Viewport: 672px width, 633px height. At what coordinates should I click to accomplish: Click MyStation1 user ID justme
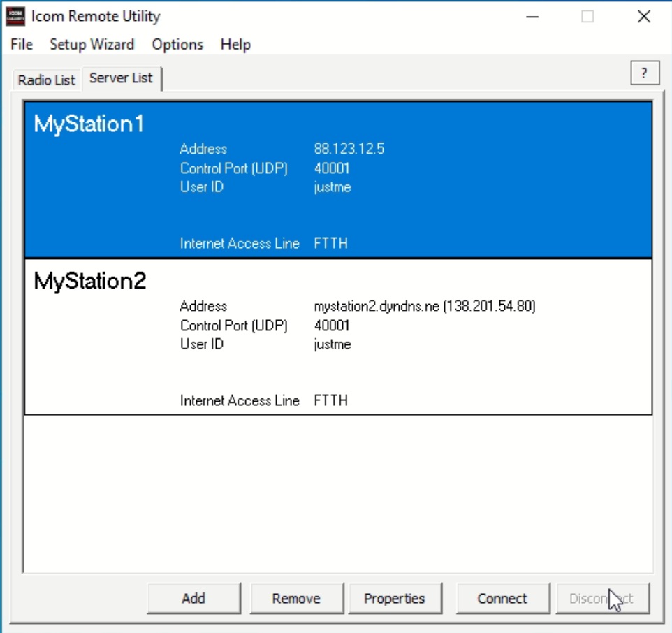[x=333, y=188]
